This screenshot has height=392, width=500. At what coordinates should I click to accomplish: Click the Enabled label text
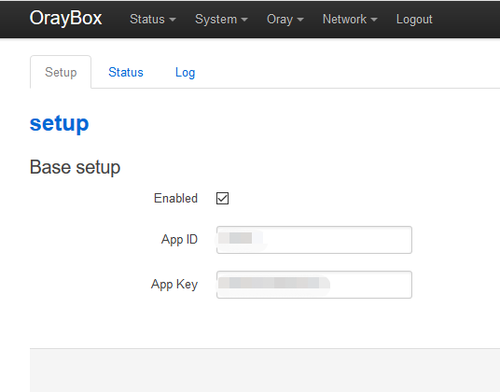pyautogui.click(x=176, y=198)
